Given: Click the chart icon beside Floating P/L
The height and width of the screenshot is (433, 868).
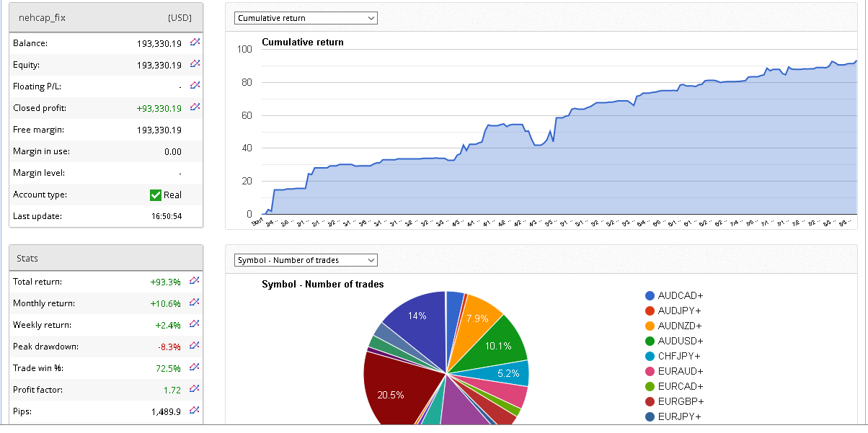Looking at the screenshot, I should [x=195, y=86].
